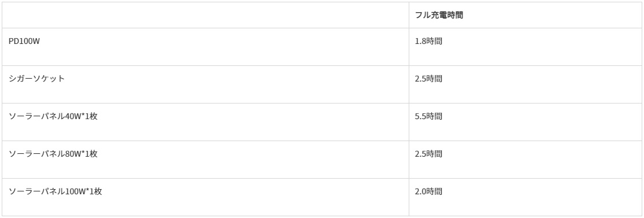Click the 100W text in last row
The height and width of the screenshot is (218, 644).
pyautogui.click(x=76, y=191)
